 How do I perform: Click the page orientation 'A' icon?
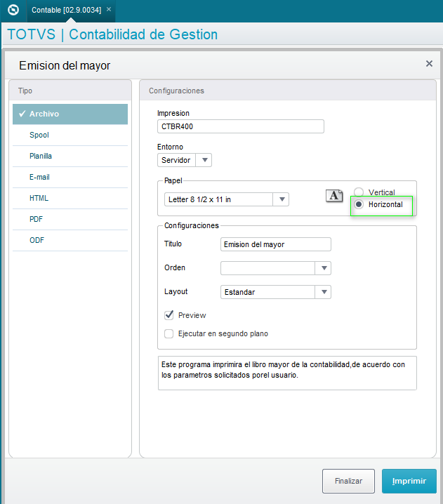pos(334,195)
